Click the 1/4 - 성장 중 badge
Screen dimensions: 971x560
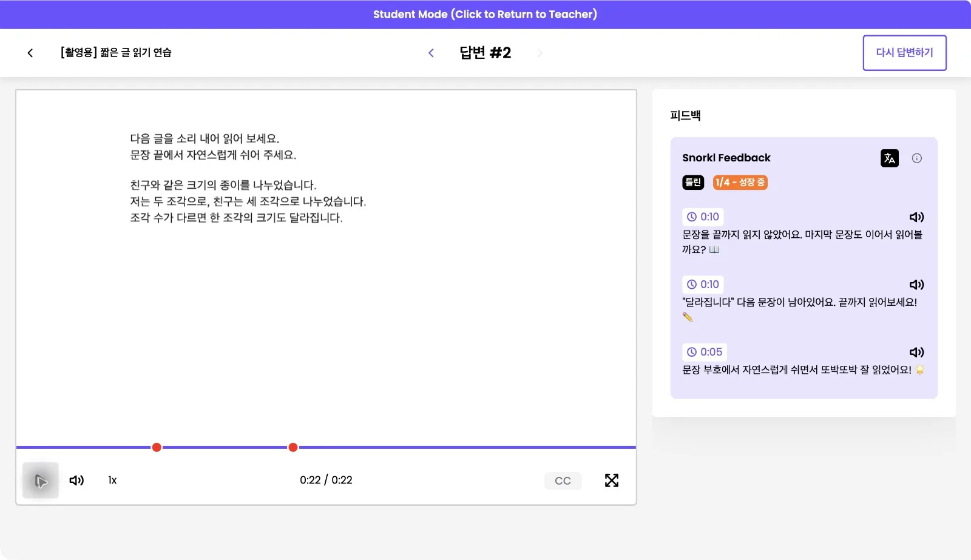[x=740, y=183]
